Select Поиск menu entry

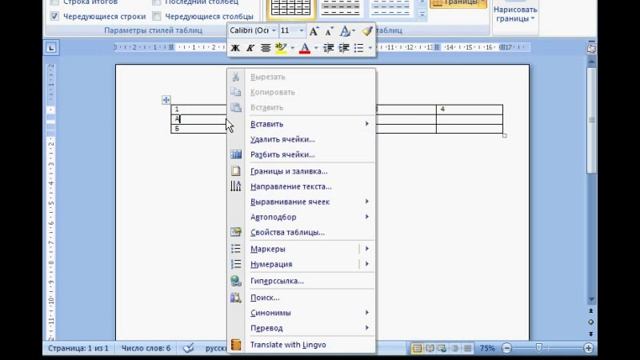(x=301, y=298)
